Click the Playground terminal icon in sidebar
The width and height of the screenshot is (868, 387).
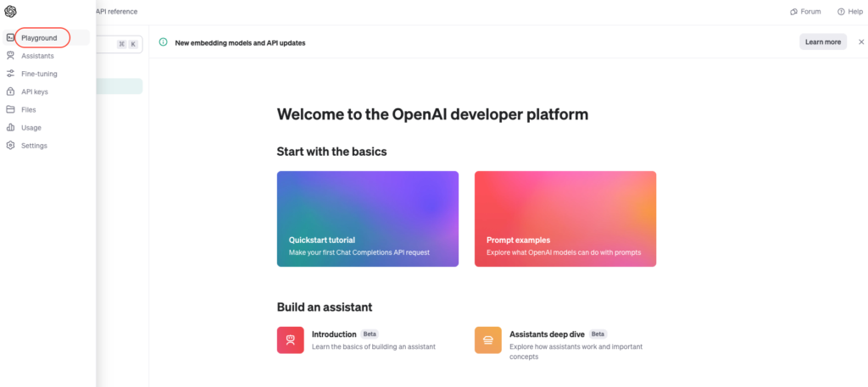coord(10,37)
